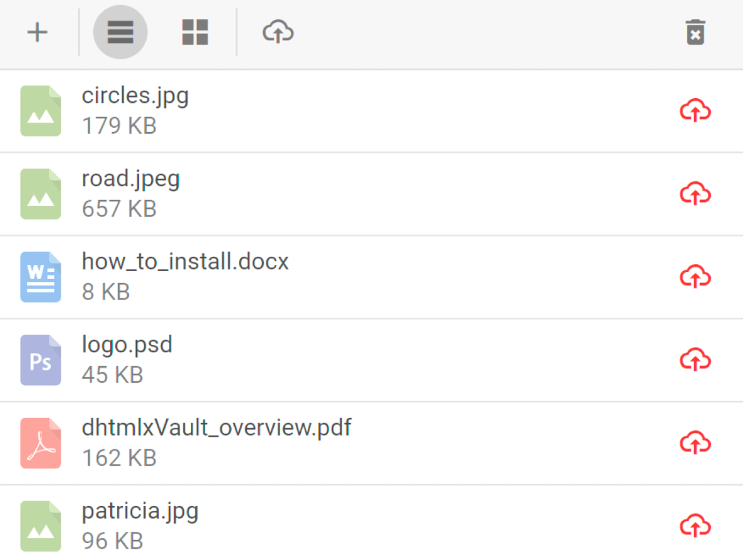Click the remove all trash icon
Viewport: 743px width, 560px height.
695,32
